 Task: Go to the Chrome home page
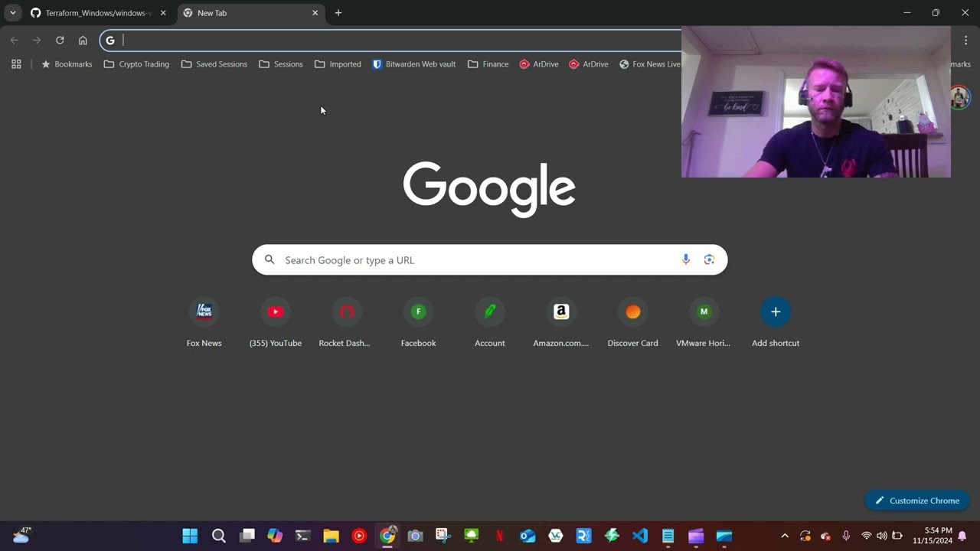pos(83,41)
